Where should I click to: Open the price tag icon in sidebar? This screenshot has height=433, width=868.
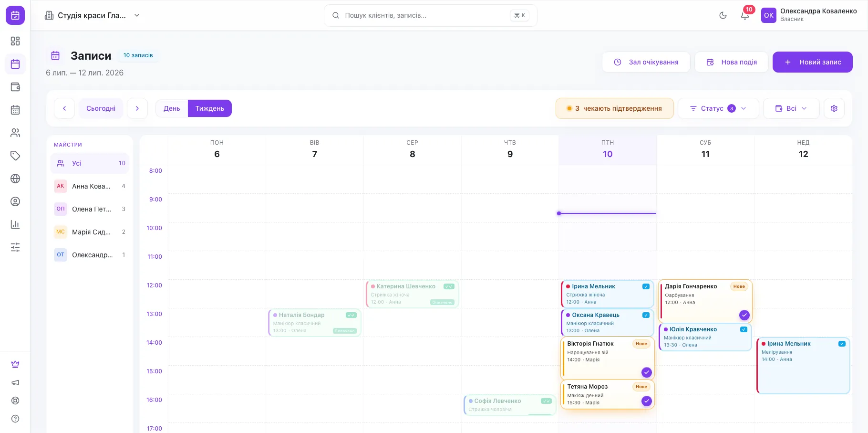click(15, 156)
